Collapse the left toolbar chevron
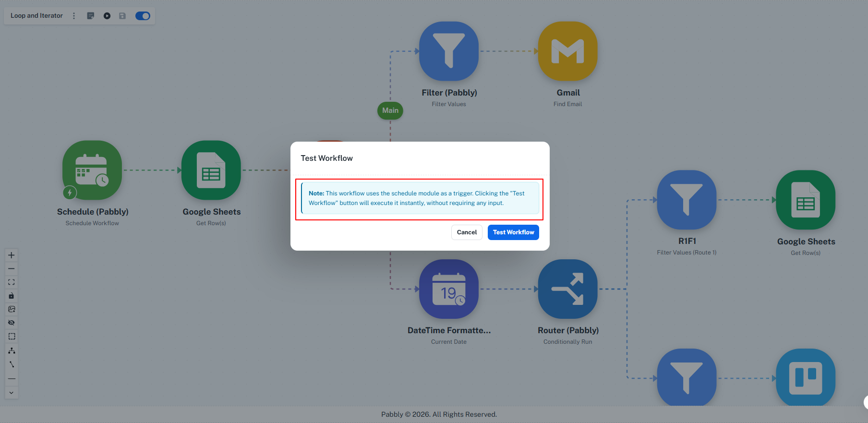The width and height of the screenshot is (868, 423). tap(12, 393)
